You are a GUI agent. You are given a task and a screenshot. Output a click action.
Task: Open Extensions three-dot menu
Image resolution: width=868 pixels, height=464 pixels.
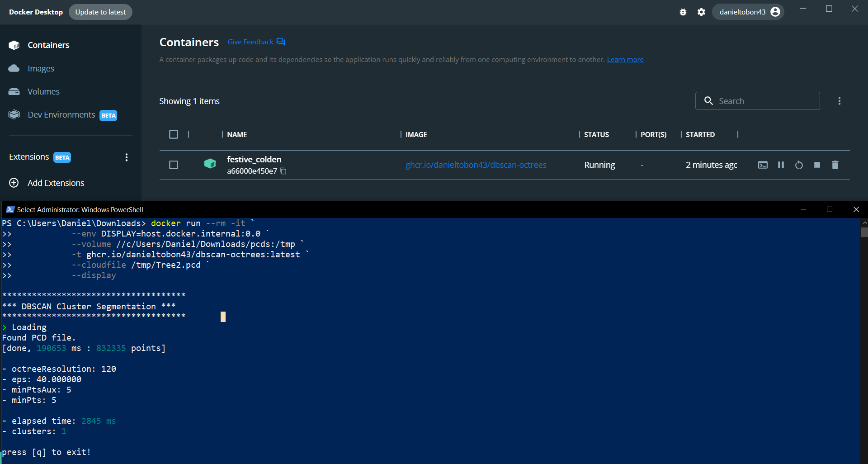tap(127, 157)
